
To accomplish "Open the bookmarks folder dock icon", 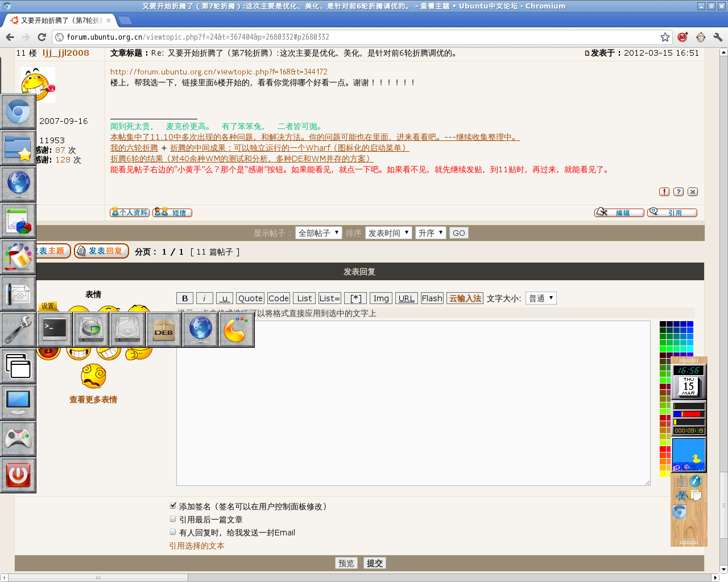I will pos(18,148).
